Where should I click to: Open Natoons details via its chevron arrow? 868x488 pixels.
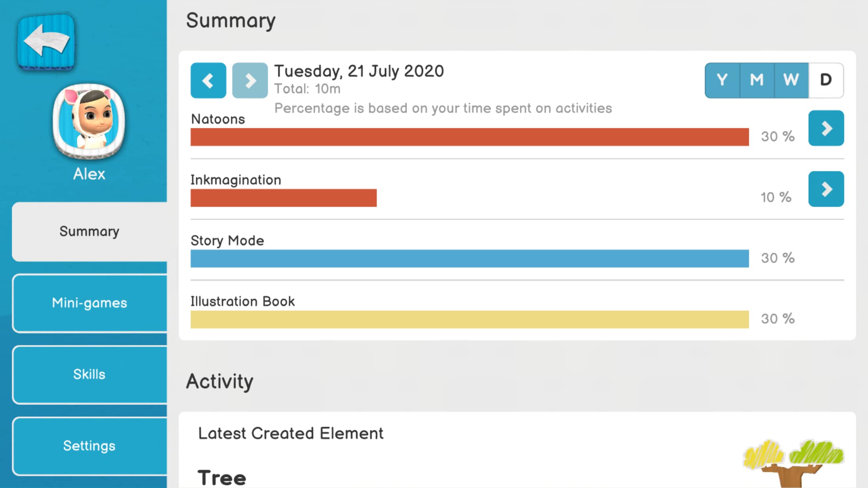(826, 128)
